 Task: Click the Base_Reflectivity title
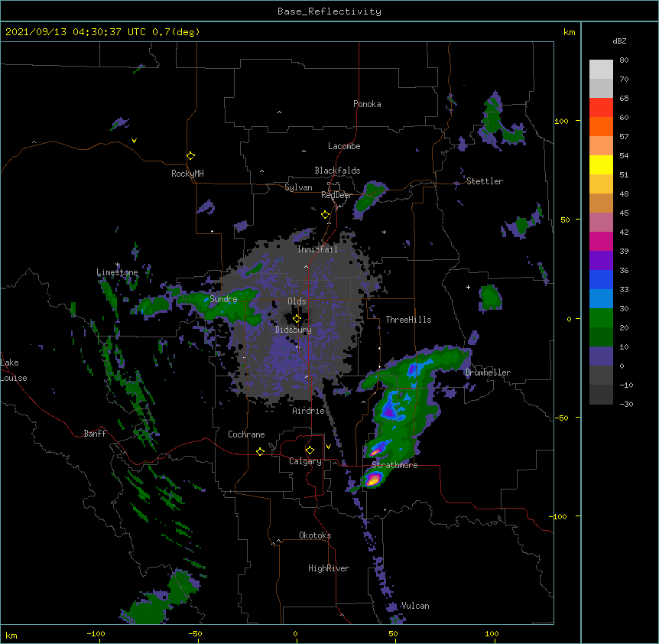click(329, 11)
